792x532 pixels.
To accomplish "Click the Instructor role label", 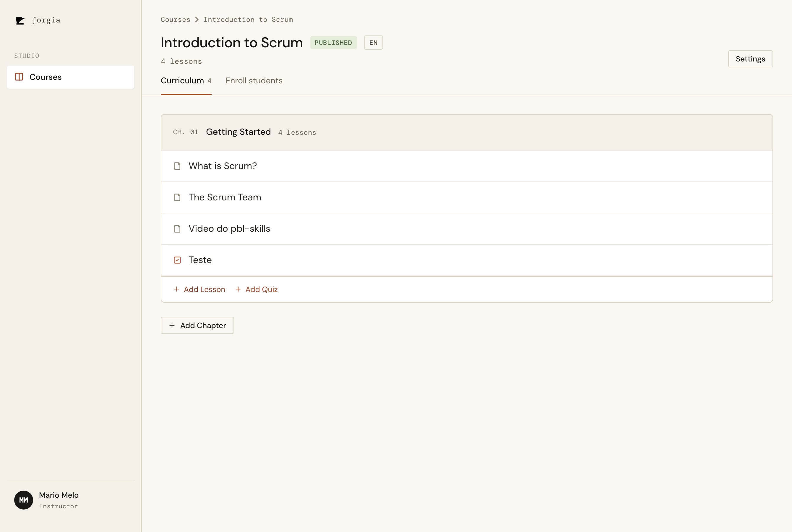I will click(58, 506).
